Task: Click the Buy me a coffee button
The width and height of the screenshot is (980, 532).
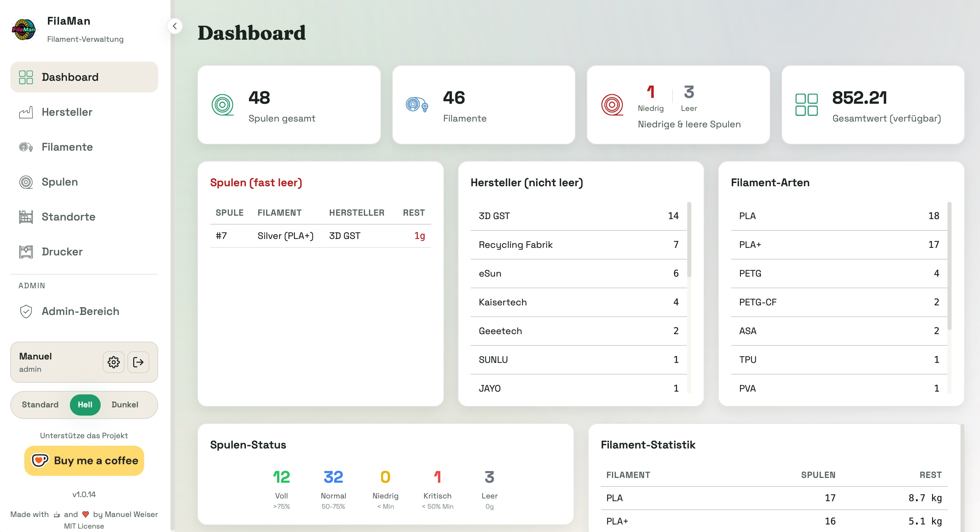Action: click(84, 460)
